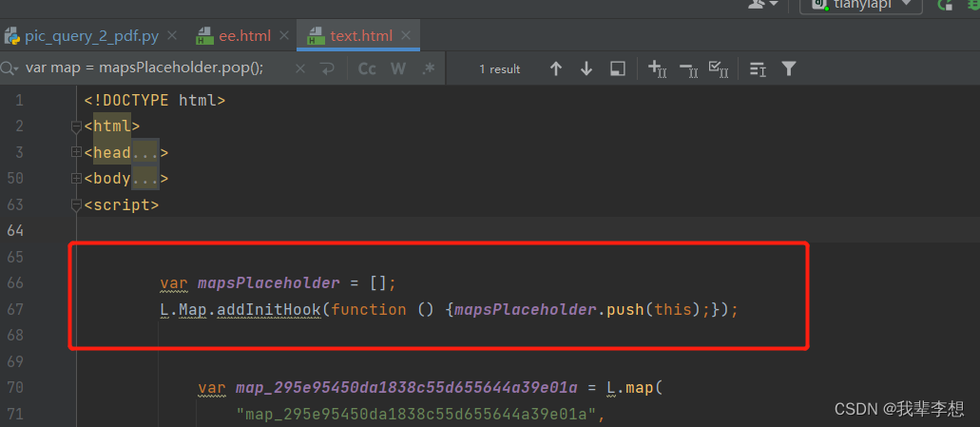Toggle search in selection only
The image size is (980, 427).
click(x=759, y=68)
